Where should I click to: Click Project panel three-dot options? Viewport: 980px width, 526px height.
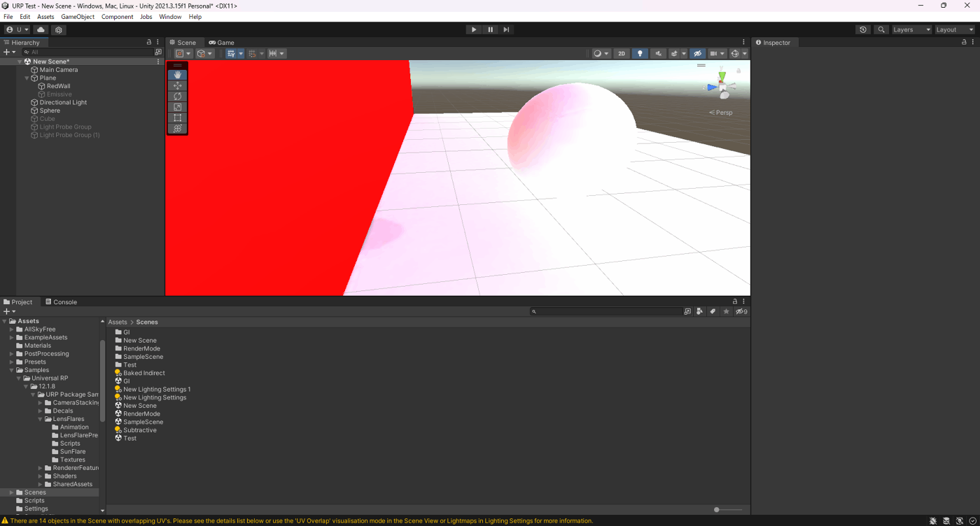(743, 301)
